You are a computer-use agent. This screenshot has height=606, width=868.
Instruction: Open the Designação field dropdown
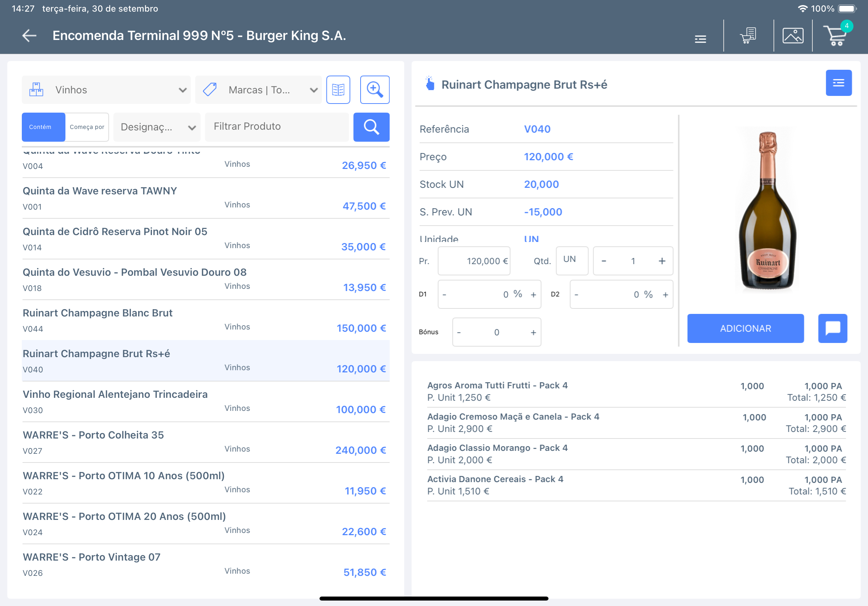[157, 127]
